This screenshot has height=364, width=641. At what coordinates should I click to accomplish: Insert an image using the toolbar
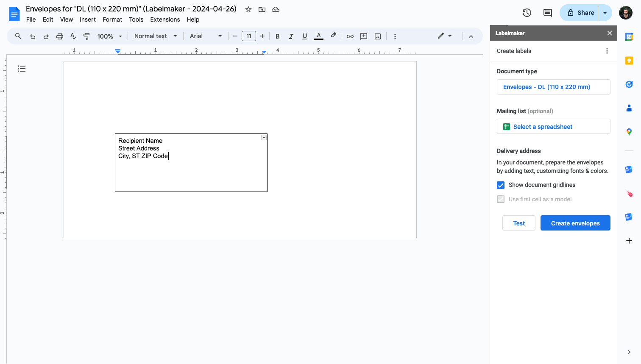click(x=377, y=36)
